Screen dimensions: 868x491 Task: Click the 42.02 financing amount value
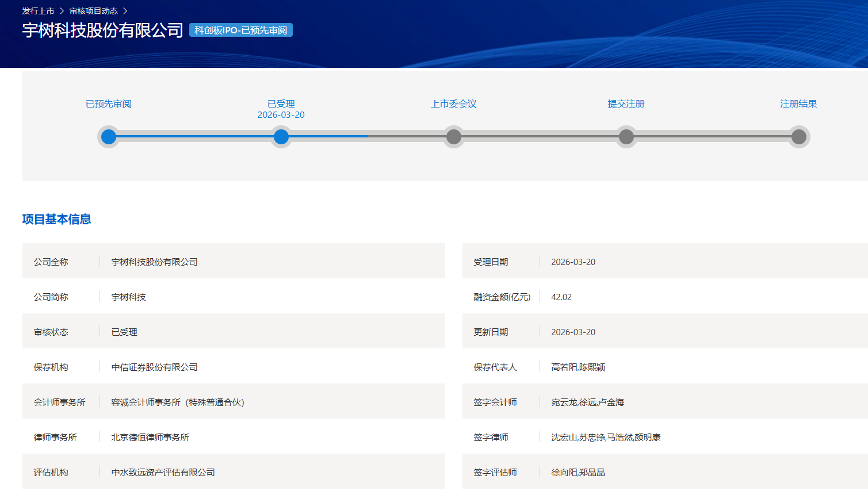click(x=561, y=297)
